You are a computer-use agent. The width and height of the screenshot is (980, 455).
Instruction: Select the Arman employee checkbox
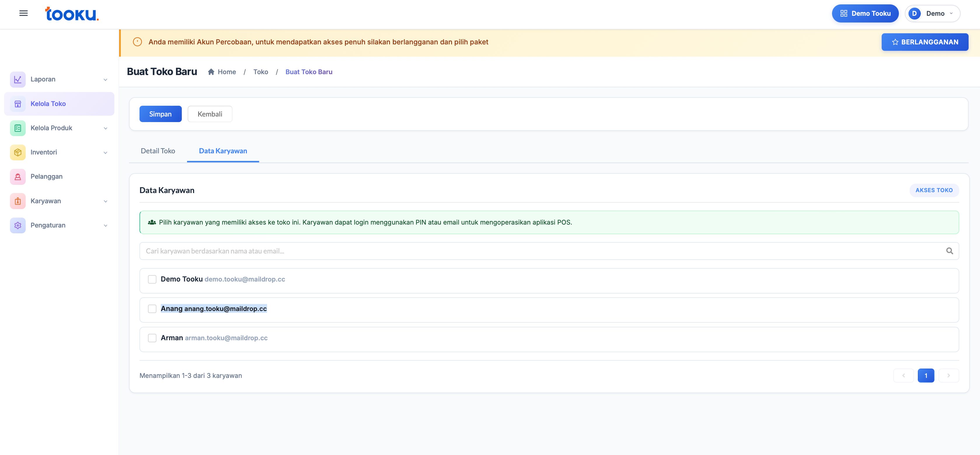point(152,338)
